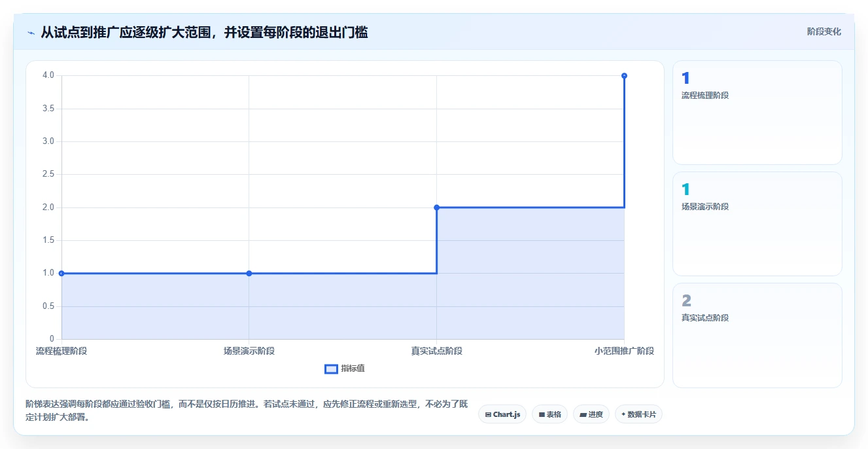Click the x-axis label 真实试点阶段
The image size is (868, 449).
click(x=436, y=351)
